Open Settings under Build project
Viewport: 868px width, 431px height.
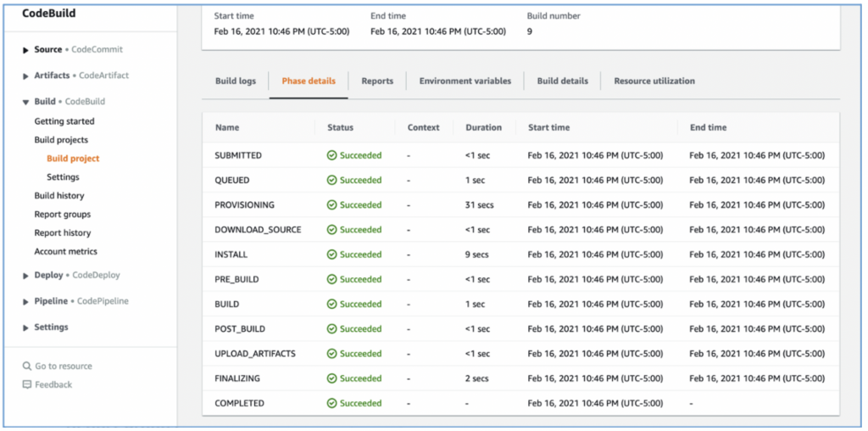pos(63,177)
